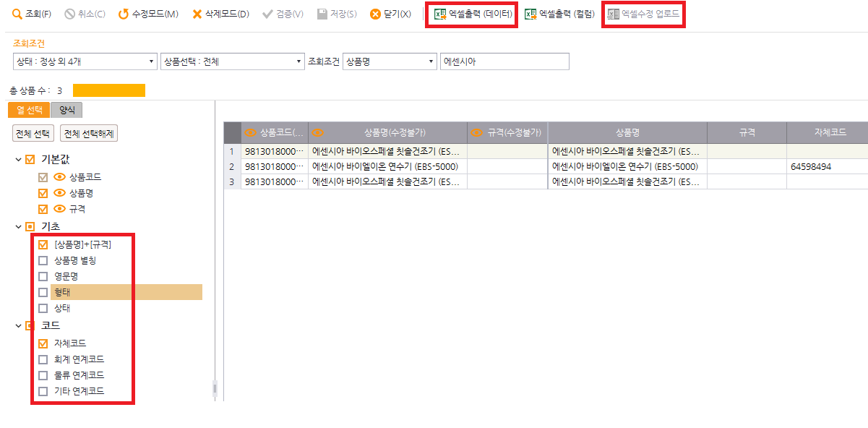Click the orange progress bar beside 총 상품 수
The image size is (868, 428).
click(108, 90)
